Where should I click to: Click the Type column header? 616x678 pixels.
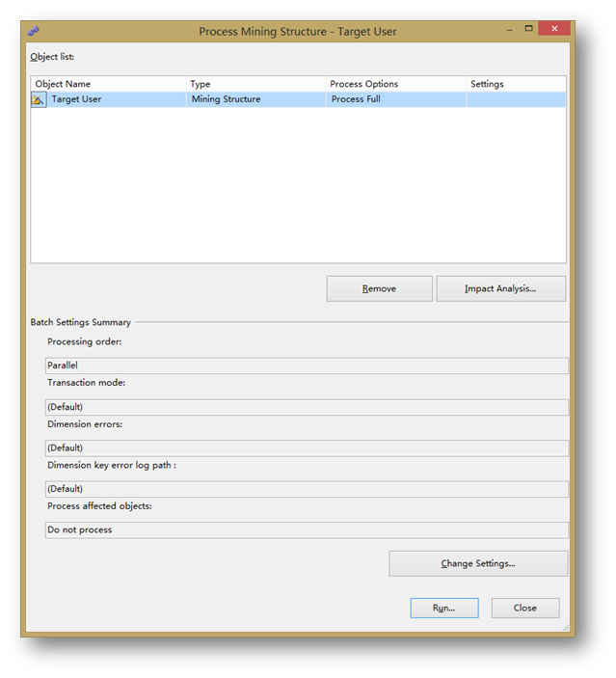pyautogui.click(x=255, y=84)
